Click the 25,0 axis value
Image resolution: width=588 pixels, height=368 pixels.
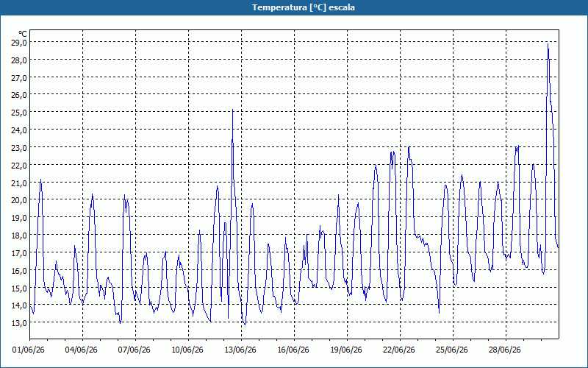click(19, 113)
